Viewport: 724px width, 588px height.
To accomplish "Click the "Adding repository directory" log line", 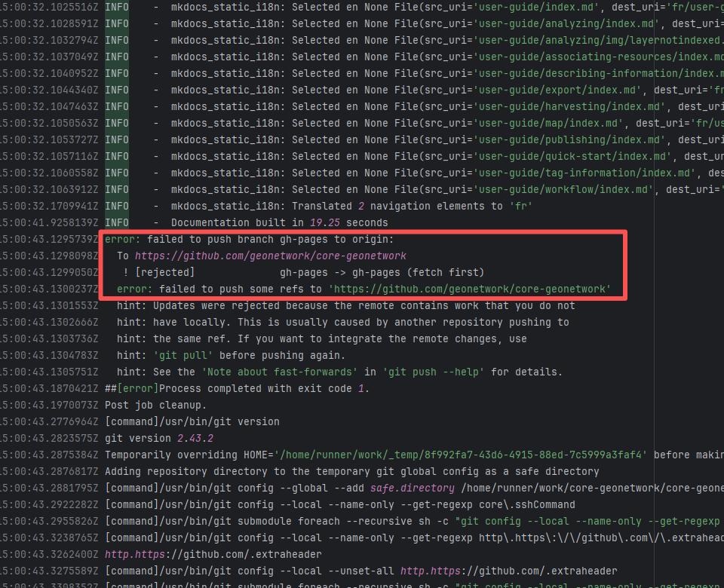I will click(x=351, y=472).
